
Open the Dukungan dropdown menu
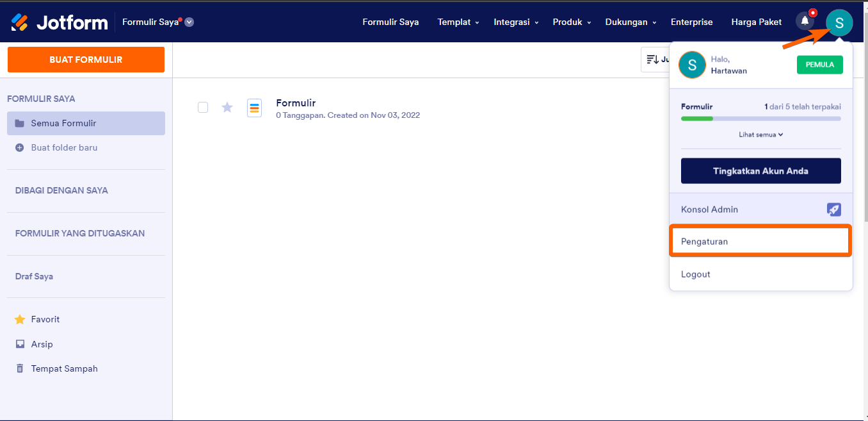coord(631,22)
